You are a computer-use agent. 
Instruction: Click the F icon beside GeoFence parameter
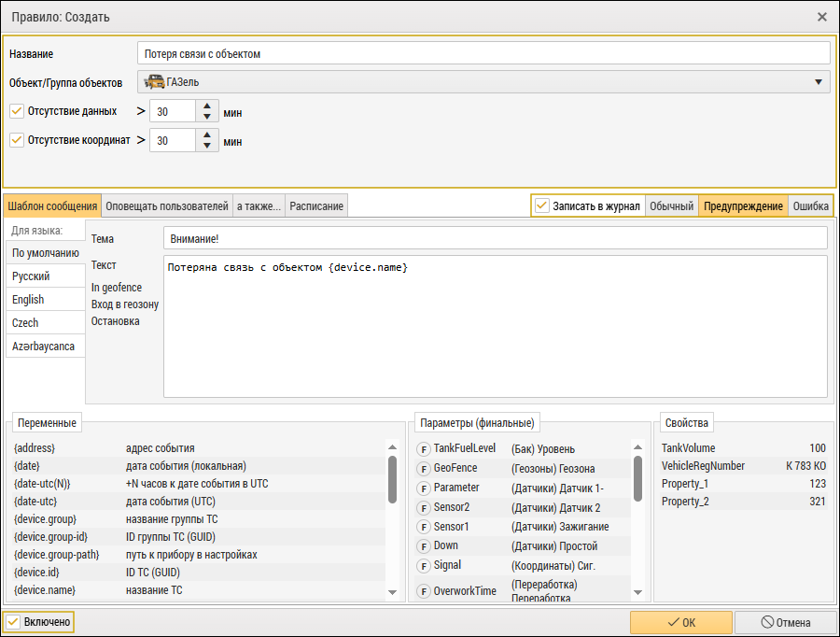tap(423, 469)
